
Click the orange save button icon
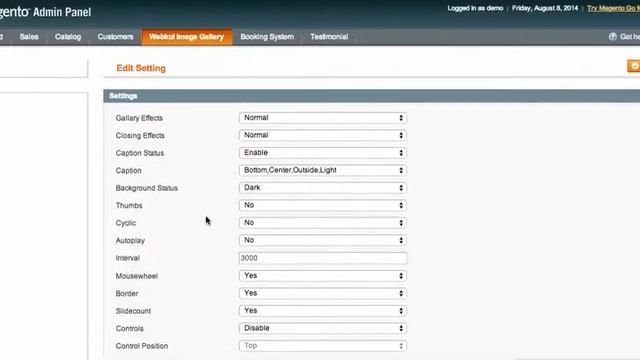tap(634, 66)
